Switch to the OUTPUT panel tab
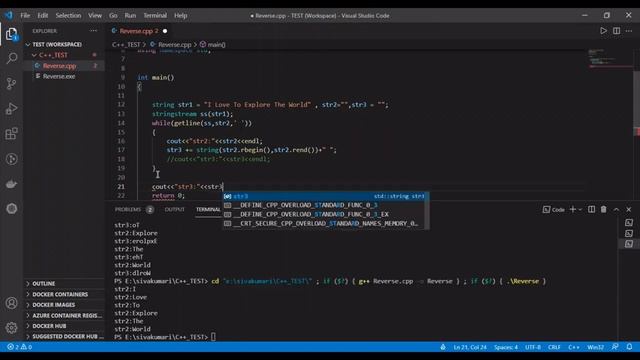 tap(175, 209)
